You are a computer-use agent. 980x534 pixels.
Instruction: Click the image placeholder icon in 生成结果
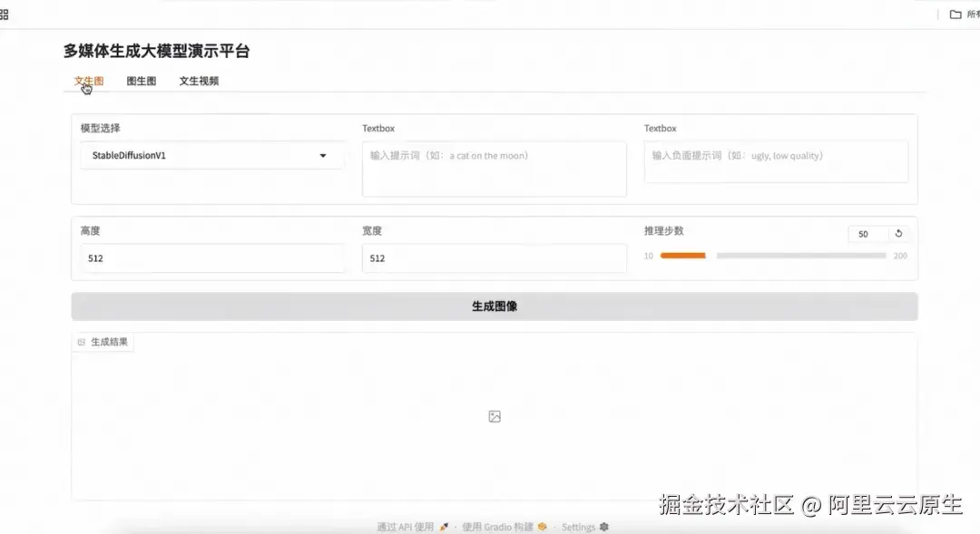(495, 416)
